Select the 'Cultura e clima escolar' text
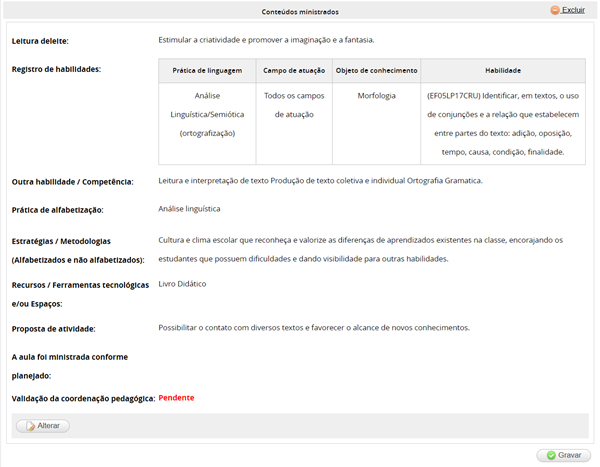Screen dimensions: 600x467 pyautogui.click(x=360, y=250)
